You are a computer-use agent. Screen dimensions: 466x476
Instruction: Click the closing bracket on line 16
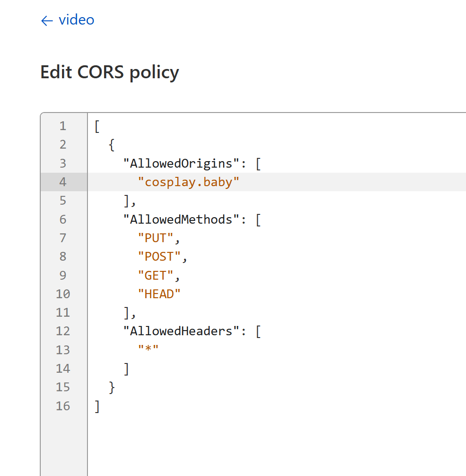pos(97,406)
